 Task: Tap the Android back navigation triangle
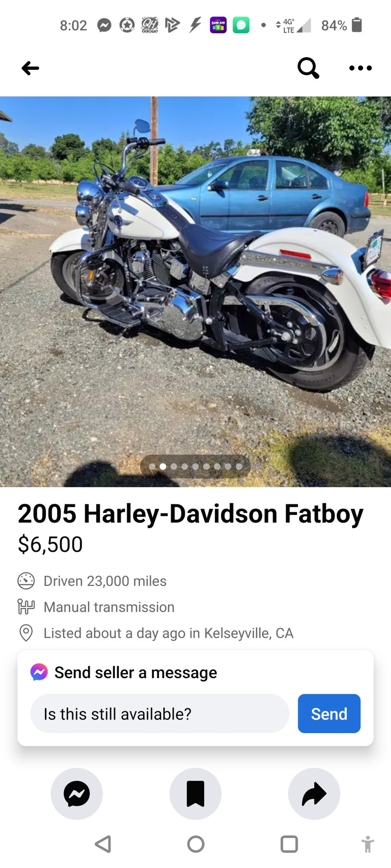click(x=103, y=844)
